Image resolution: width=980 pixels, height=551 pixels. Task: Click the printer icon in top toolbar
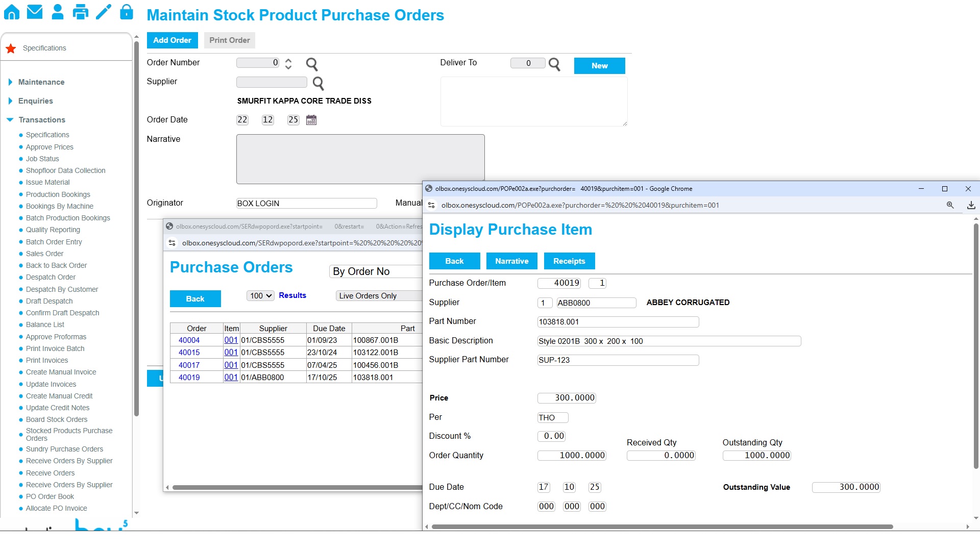point(81,12)
